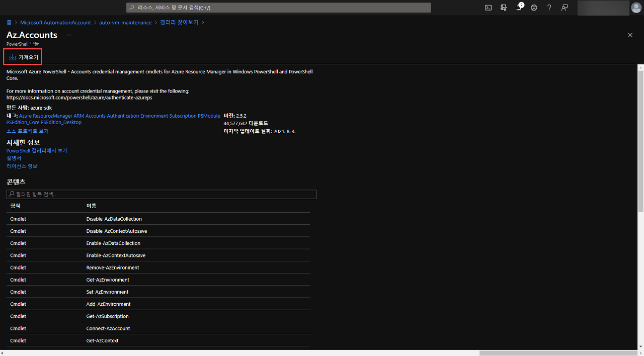Click the horizontal scrollbar thumb at bottom
This screenshot has height=356, width=644.
click(x=558, y=353)
